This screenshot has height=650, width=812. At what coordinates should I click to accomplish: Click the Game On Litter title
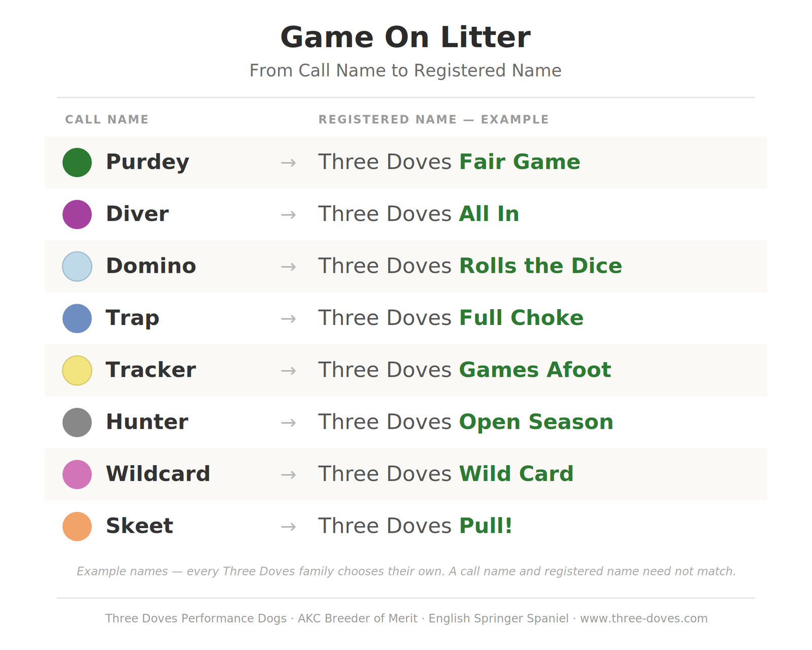(405, 38)
